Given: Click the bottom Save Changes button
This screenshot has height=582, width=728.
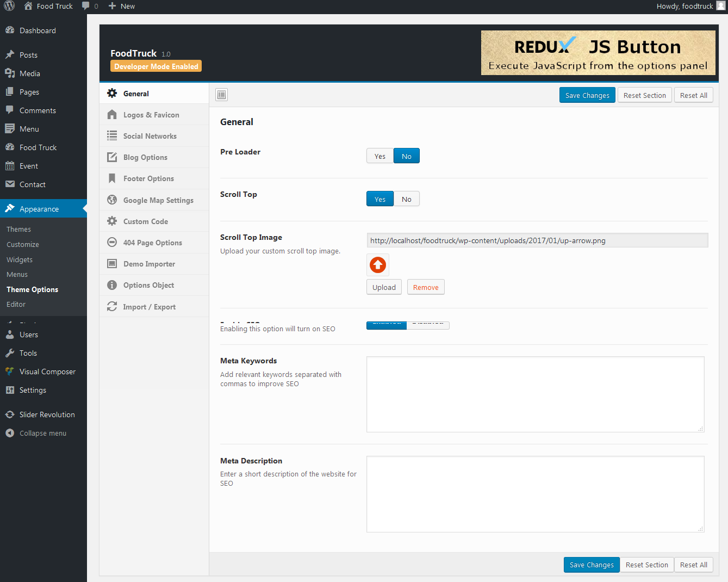Looking at the screenshot, I should (x=592, y=565).
